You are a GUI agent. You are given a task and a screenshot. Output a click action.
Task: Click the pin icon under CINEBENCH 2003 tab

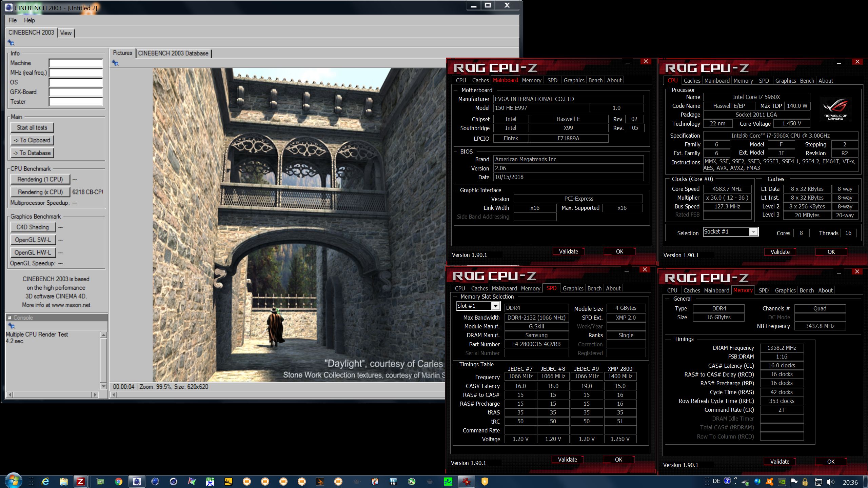tap(11, 42)
